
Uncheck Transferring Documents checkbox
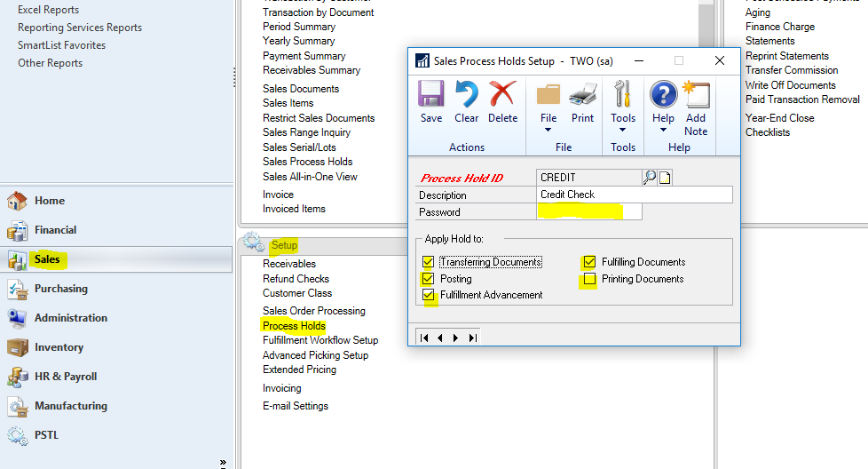(428, 261)
